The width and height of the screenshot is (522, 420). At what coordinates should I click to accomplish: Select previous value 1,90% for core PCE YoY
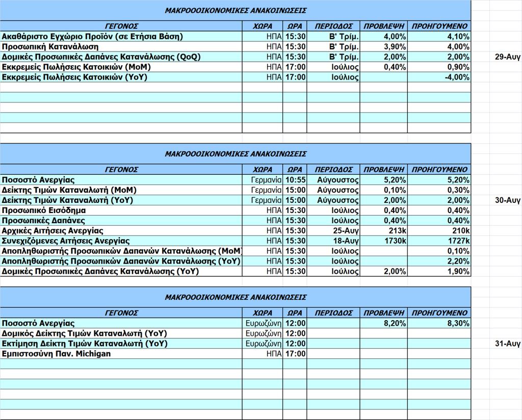pyautogui.click(x=439, y=271)
